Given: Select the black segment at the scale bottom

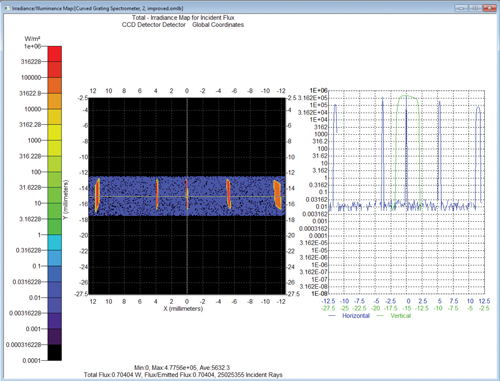Looking at the screenshot, I should [55, 352].
